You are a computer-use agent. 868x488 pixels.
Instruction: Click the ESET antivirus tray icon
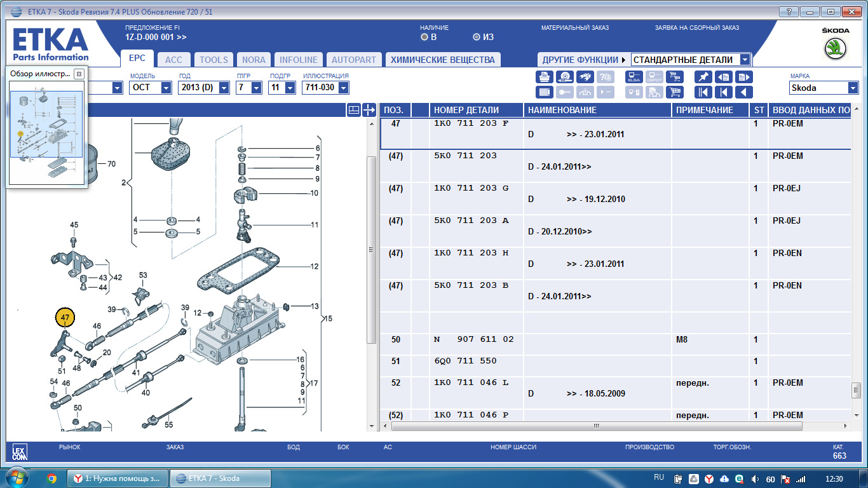739,478
